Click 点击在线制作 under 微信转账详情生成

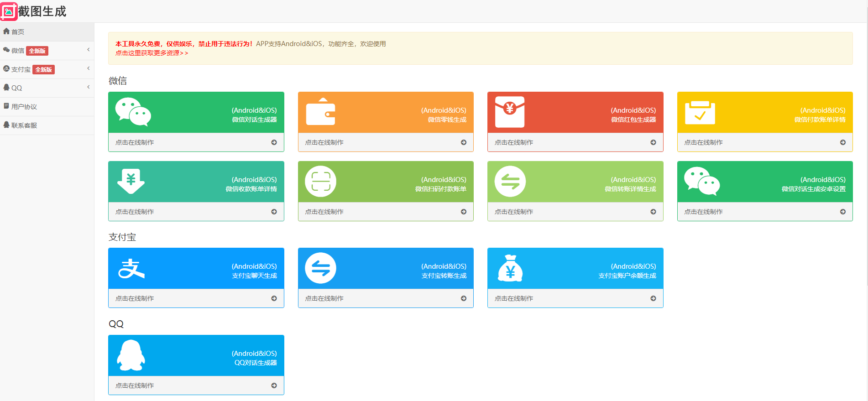(x=514, y=212)
